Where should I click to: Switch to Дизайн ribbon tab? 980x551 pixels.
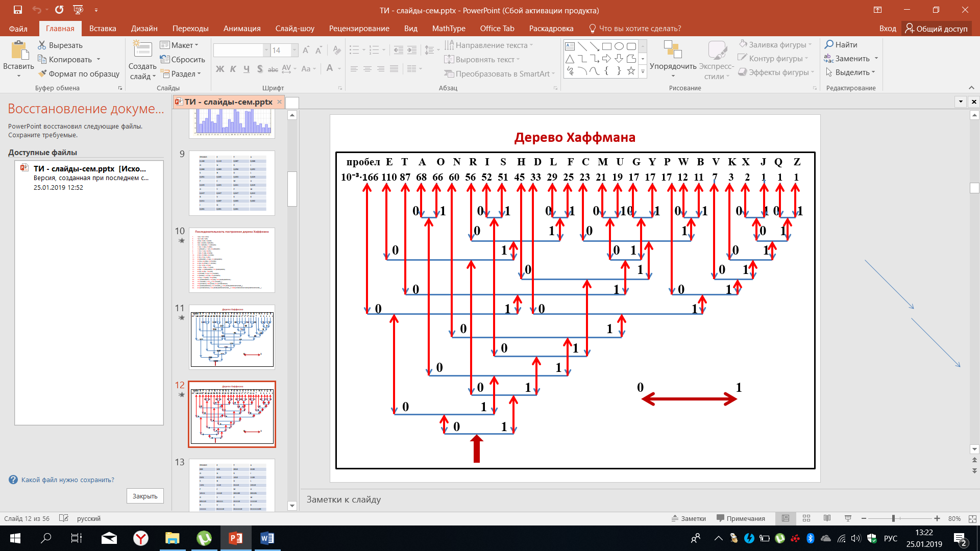144,29
